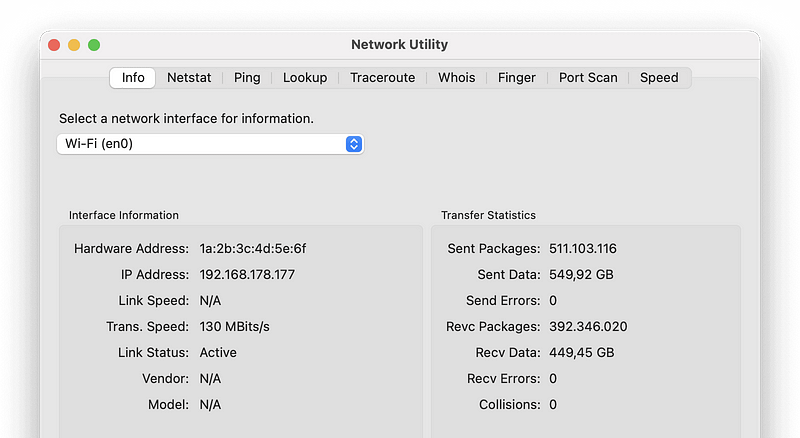Click the blue dropdown arrows icon
The width and height of the screenshot is (800, 438).
tap(354, 144)
